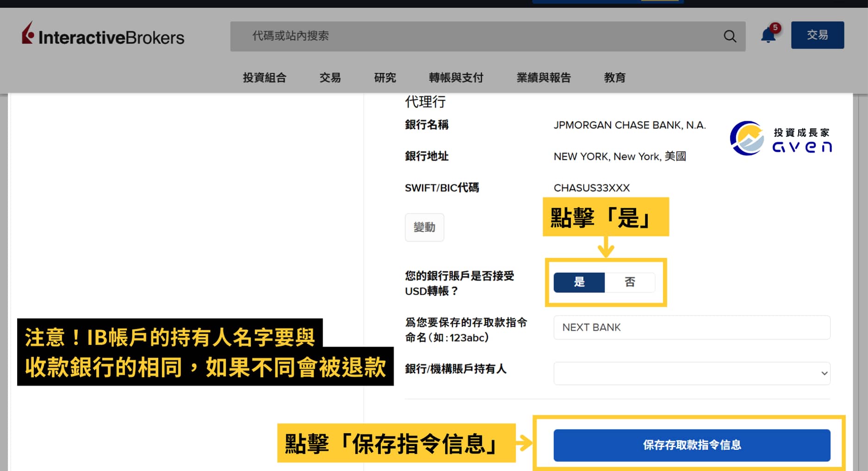Expand the 銀行/機構賬戶持有人 dropdown
The width and height of the screenshot is (868, 471).
point(692,373)
